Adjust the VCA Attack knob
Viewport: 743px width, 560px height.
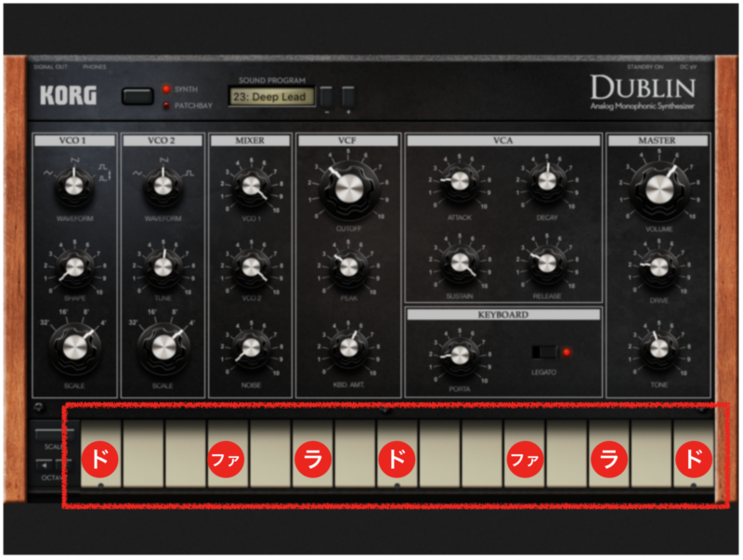pyautogui.click(x=460, y=181)
